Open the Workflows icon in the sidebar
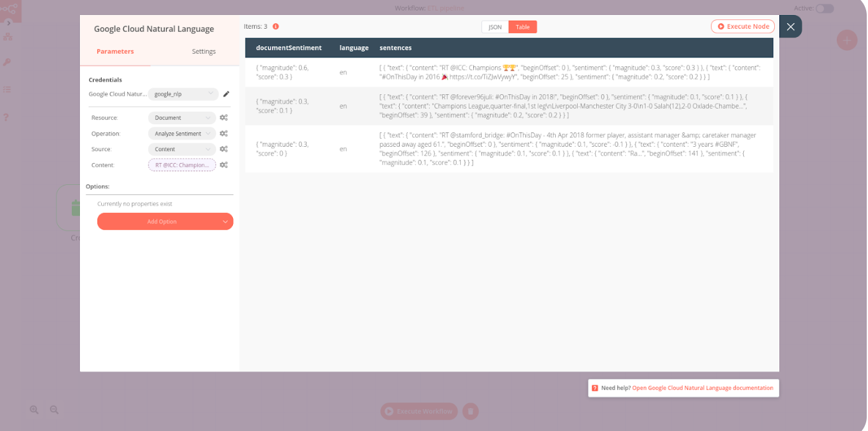The image size is (868, 431). (7, 37)
